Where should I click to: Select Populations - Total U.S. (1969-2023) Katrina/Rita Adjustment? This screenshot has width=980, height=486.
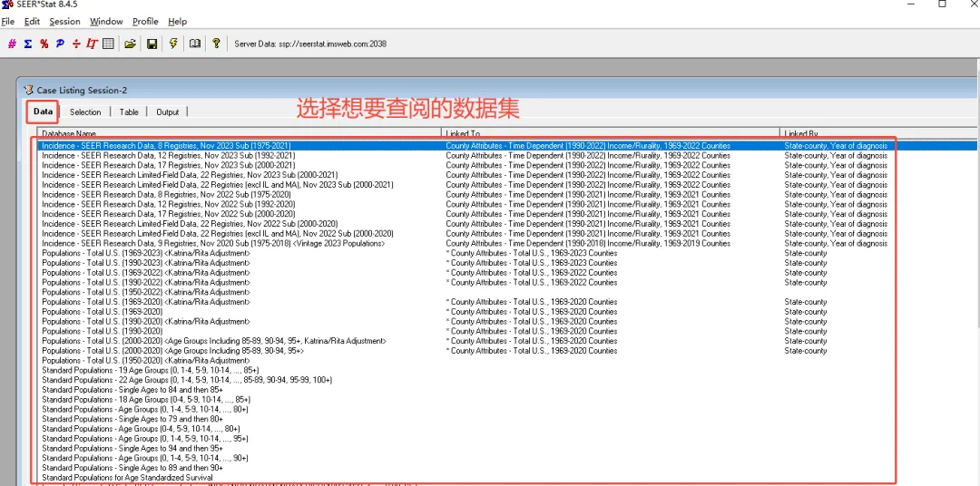145,253
